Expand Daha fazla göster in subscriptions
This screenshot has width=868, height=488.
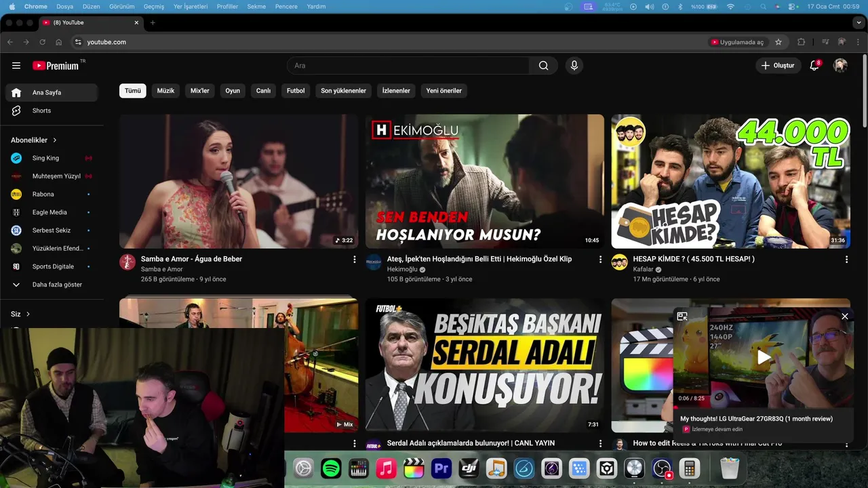pos(52,285)
